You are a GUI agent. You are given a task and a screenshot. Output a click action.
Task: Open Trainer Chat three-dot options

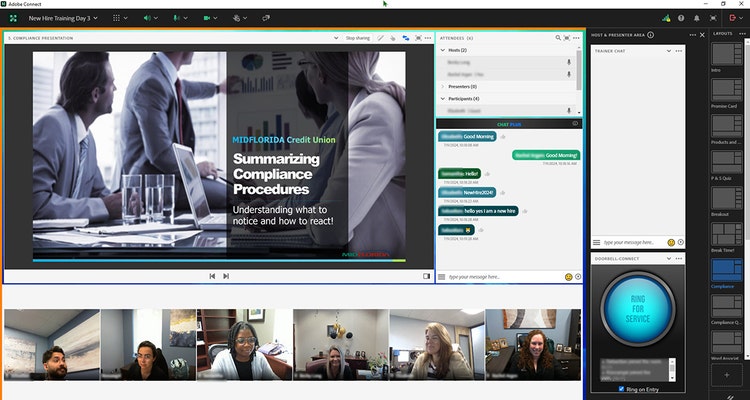point(679,51)
